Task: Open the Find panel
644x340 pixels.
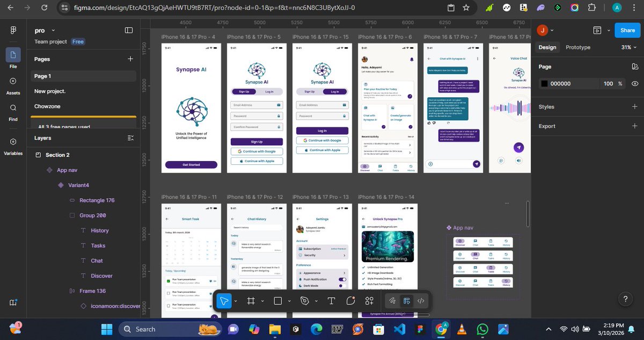Action: (13, 107)
